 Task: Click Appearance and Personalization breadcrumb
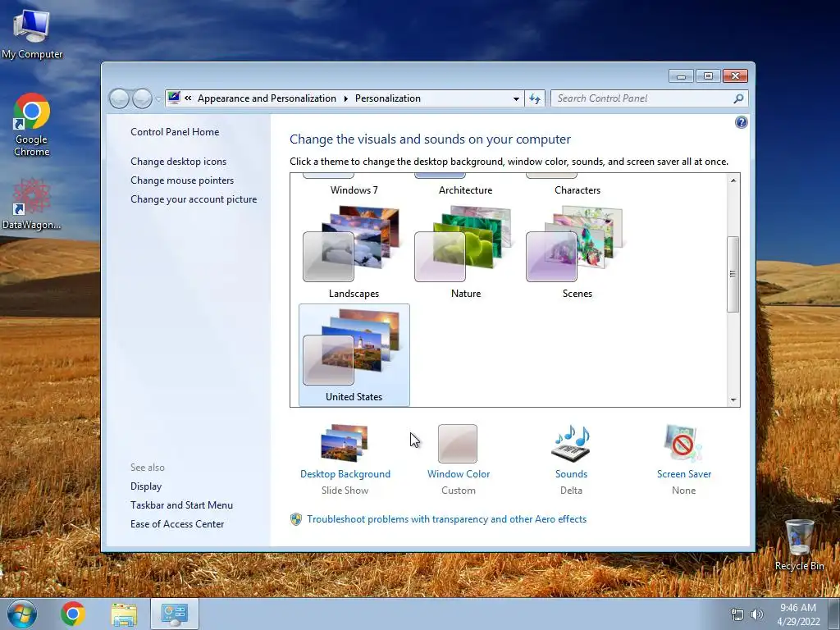[267, 98]
